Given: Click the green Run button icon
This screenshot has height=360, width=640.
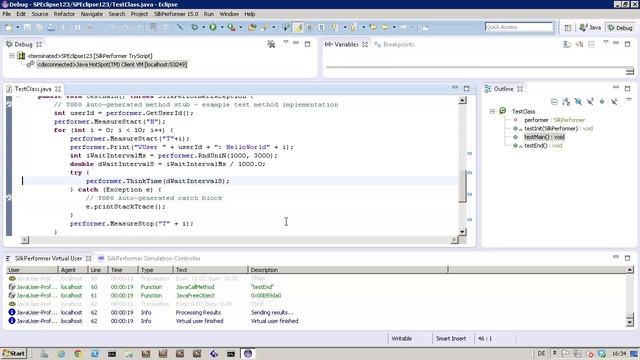Looking at the screenshot, I should 213,27.
